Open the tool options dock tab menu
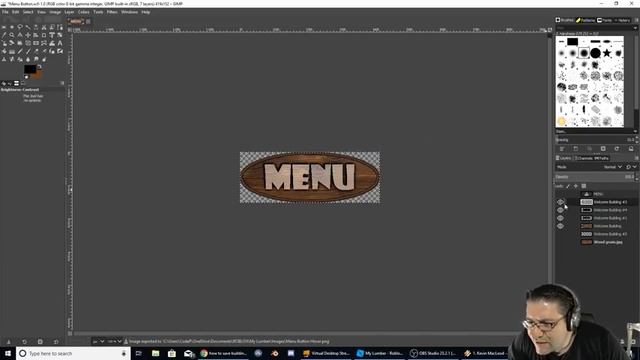This screenshot has height=360, width=640. [x=62, y=83]
